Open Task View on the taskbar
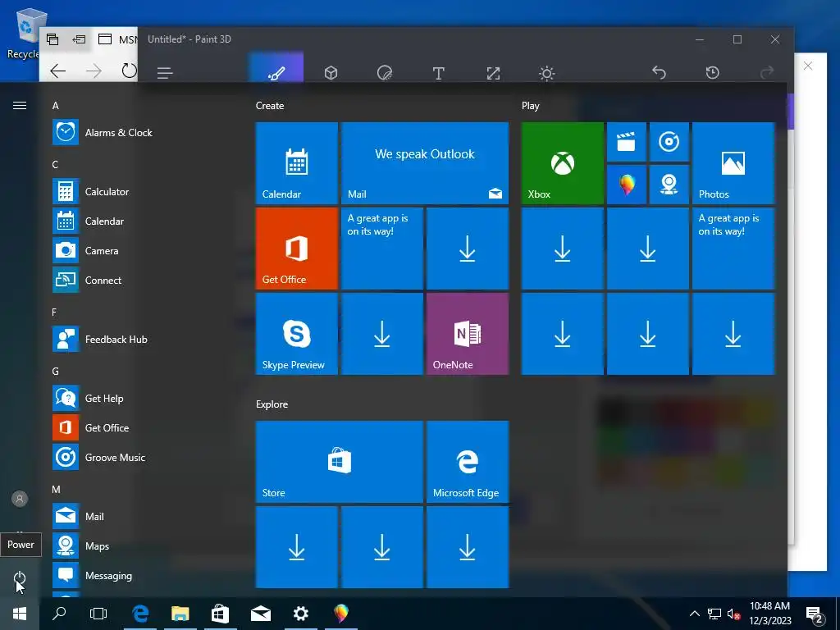Screen dimensions: 840x630 click(x=98, y=614)
